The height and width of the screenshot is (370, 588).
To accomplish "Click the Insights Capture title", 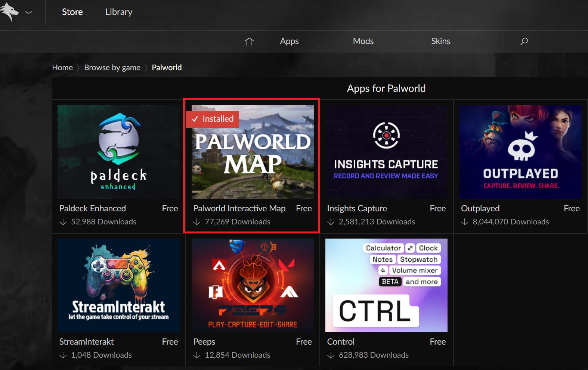I will (x=357, y=208).
